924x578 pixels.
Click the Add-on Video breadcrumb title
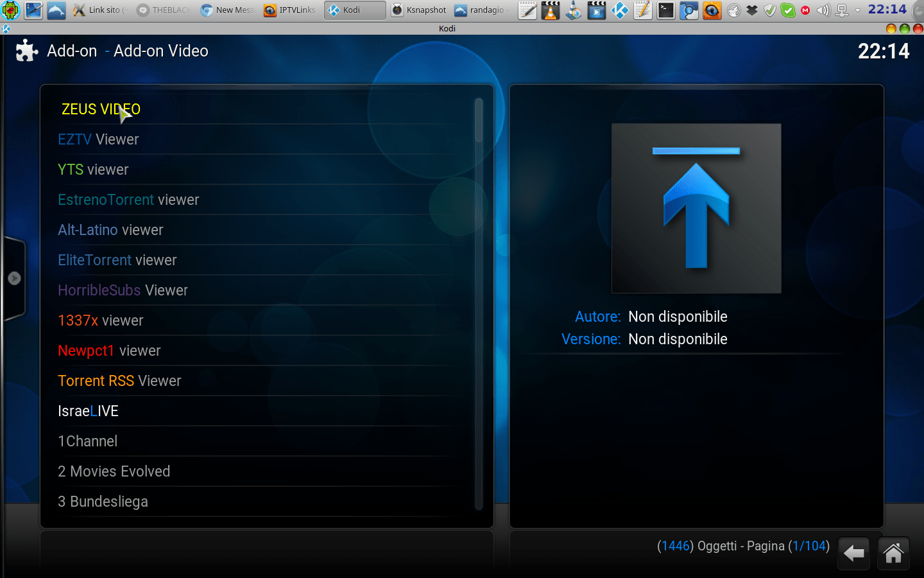[161, 51]
